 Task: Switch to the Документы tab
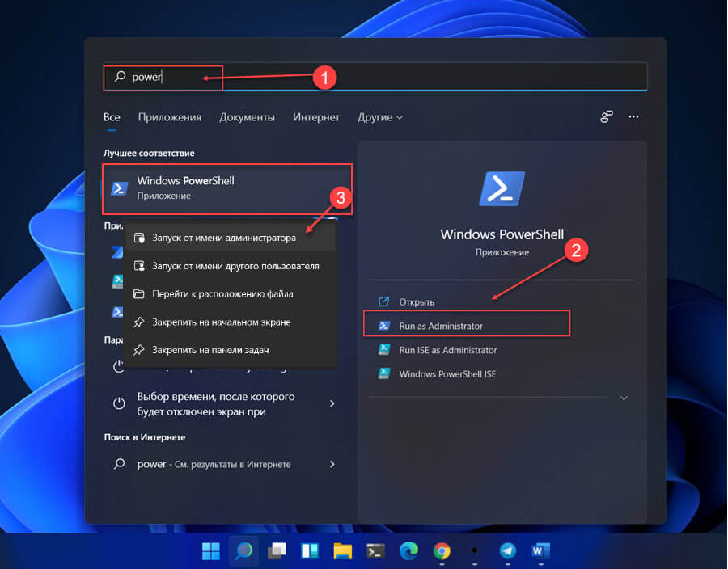click(x=247, y=117)
